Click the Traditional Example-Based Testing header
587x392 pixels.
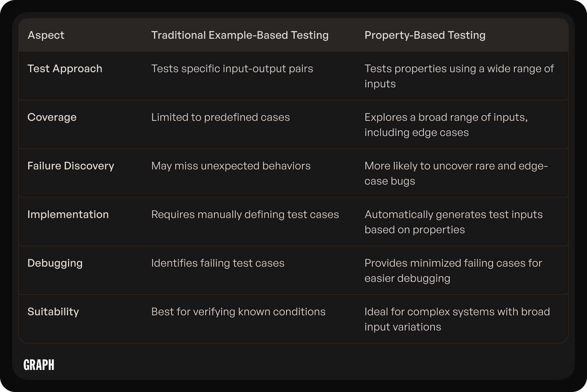click(240, 35)
